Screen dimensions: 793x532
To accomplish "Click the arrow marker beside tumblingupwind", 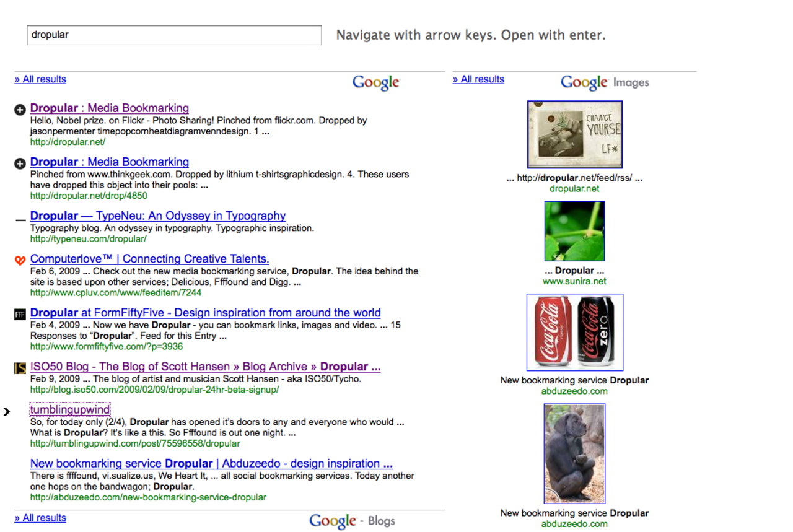I will [7, 411].
